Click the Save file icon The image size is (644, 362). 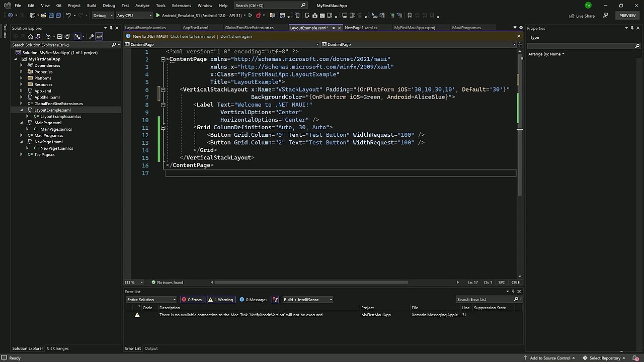[x=51, y=15]
